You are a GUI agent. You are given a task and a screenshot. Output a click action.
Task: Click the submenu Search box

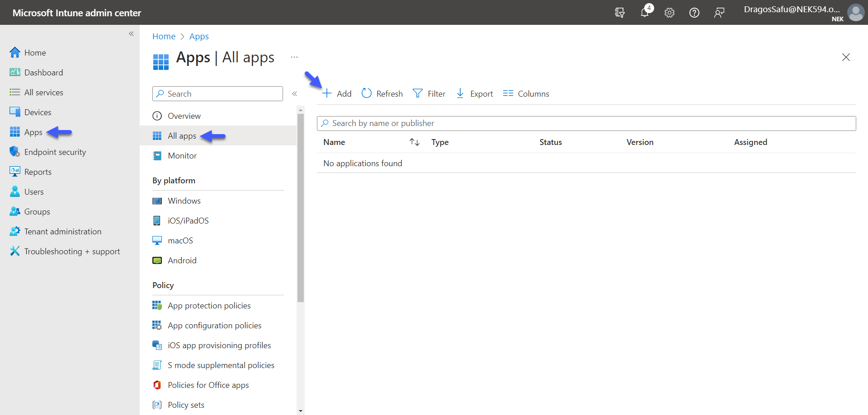point(217,93)
